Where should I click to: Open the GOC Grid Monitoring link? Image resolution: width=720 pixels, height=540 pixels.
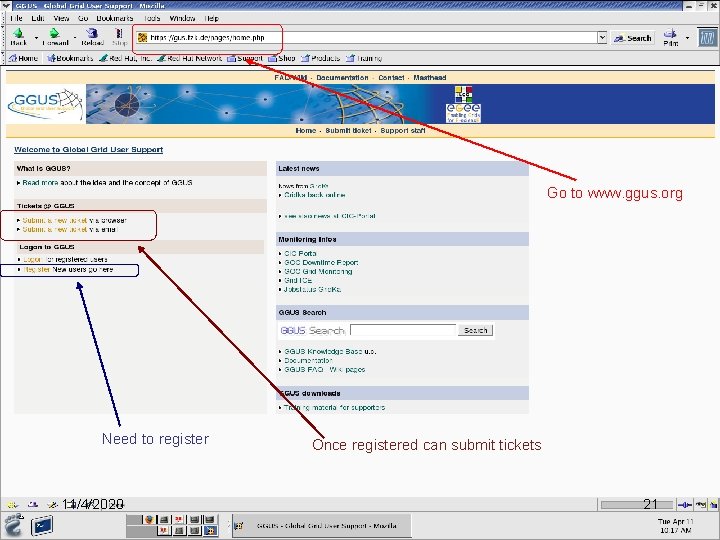point(318,271)
